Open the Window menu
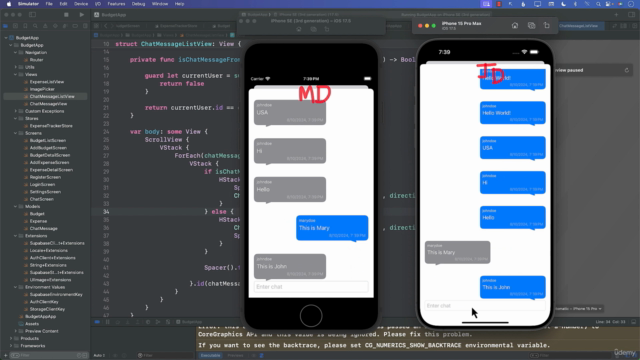Image resolution: width=640 pixels, height=360 pixels. tap(160, 4)
